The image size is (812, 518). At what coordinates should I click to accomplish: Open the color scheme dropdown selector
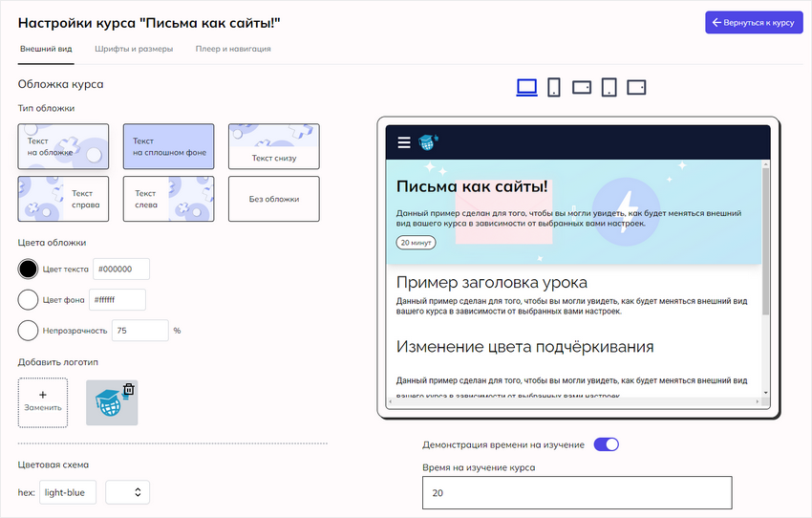click(x=127, y=492)
